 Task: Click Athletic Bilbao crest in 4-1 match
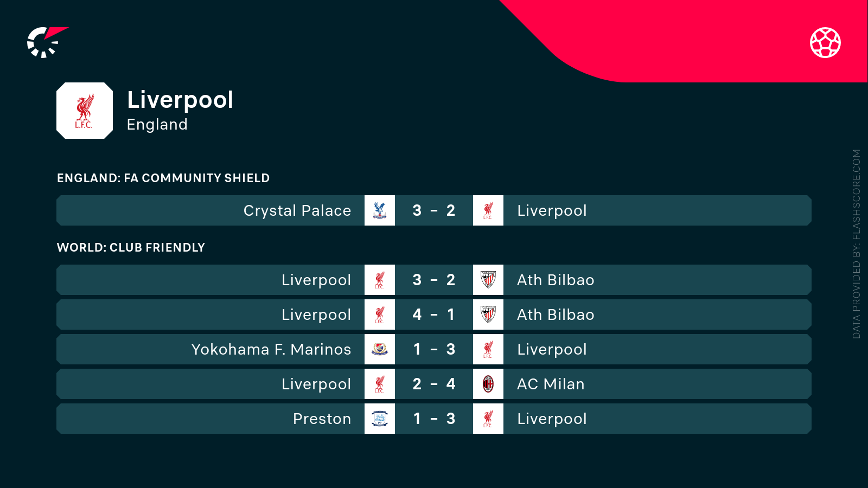coord(488,314)
